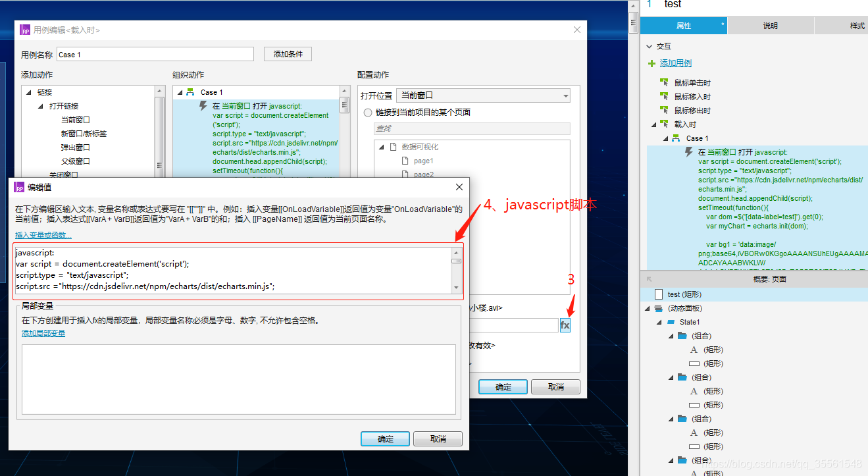Click the page2 page icon
The width and height of the screenshot is (868, 476).
click(x=407, y=174)
